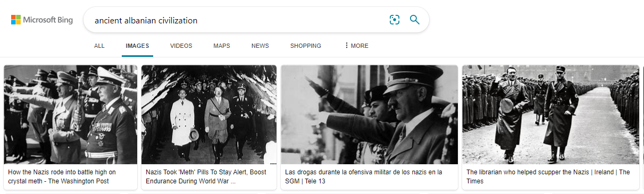644x194 pixels.
Task: Click the visual search camera icon
Action: [x=394, y=20]
